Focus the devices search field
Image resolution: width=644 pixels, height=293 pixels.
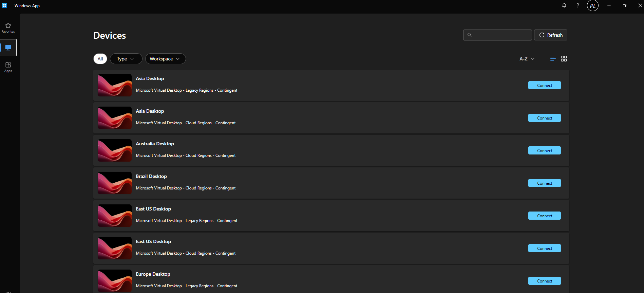[x=497, y=35]
